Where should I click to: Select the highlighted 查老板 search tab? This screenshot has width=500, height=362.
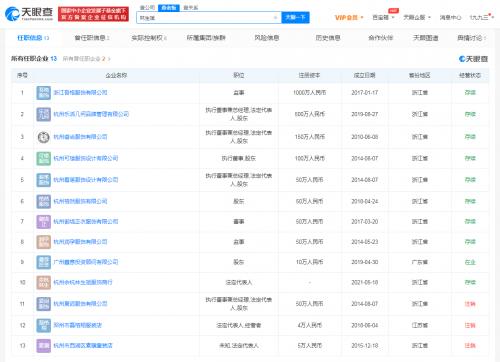click(x=169, y=7)
